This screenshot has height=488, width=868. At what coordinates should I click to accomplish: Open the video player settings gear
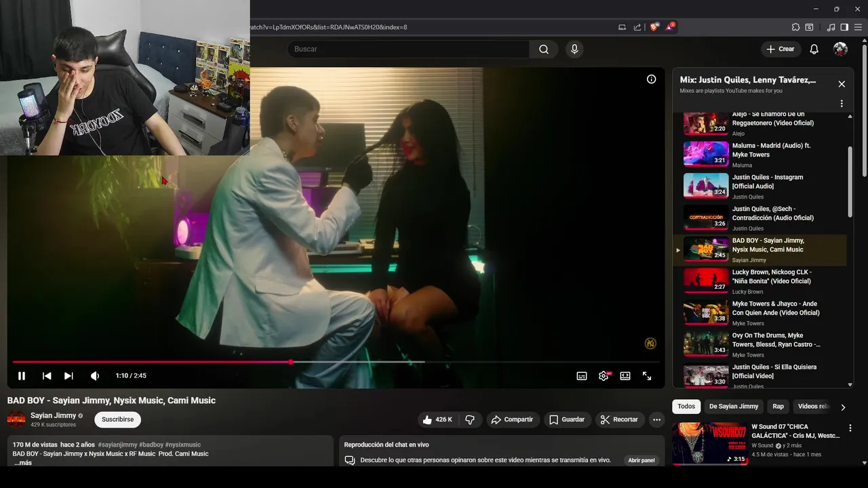tap(604, 375)
